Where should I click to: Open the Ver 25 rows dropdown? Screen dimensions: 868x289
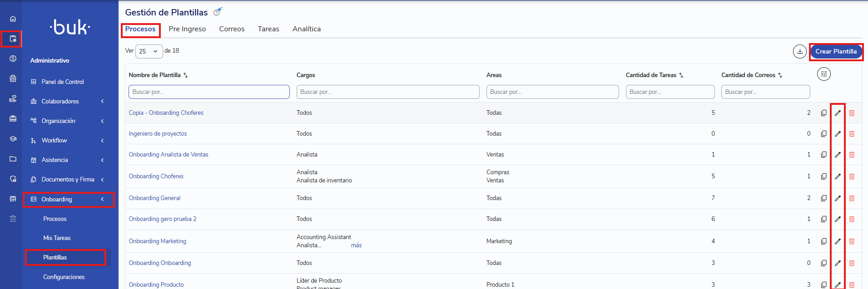click(x=149, y=51)
